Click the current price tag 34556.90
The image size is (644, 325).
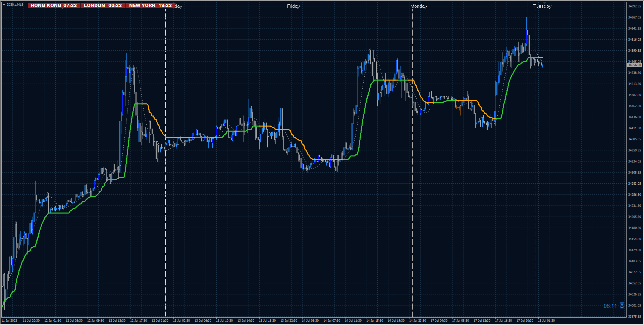[634, 65]
